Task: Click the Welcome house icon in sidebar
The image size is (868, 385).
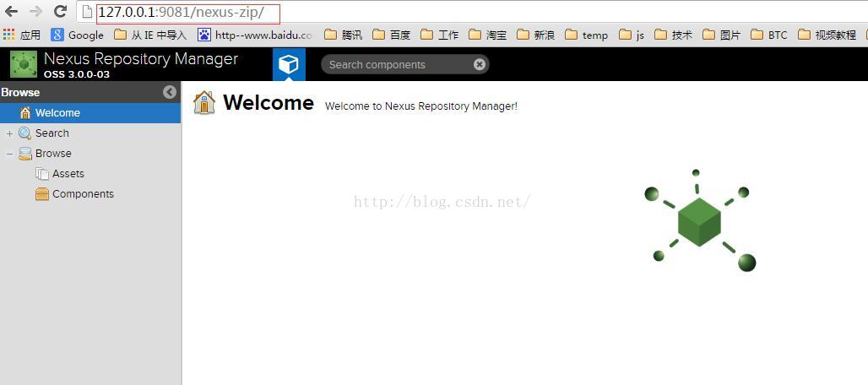Action: pyautogui.click(x=25, y=113)
